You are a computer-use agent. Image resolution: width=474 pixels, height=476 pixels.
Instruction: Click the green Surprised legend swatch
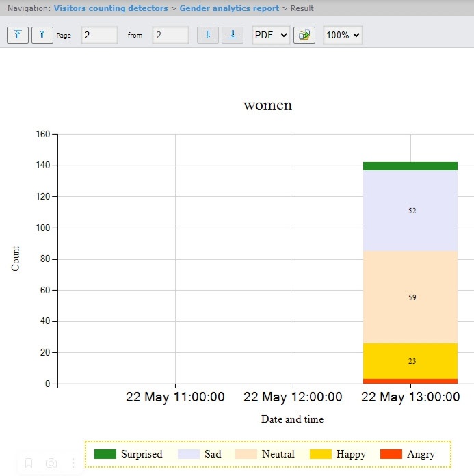pos(105,454)
